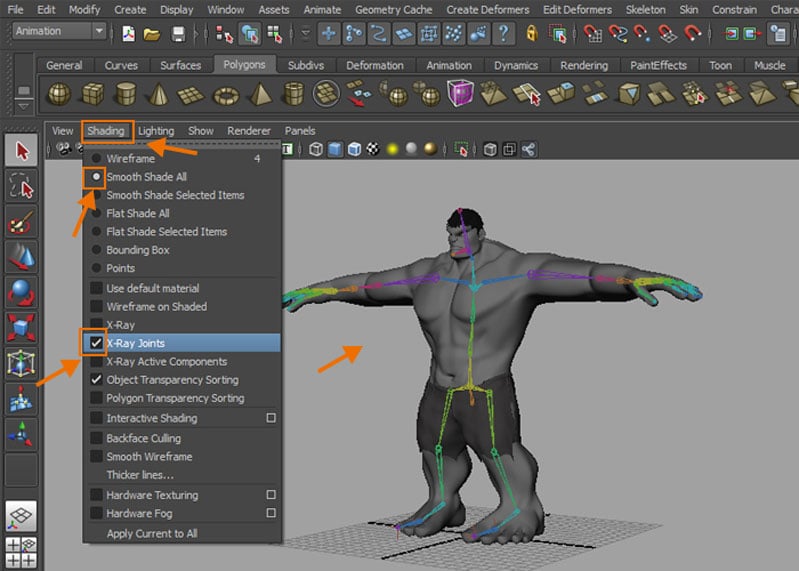Switch to the Deformation shelf tab
Viewport: 799px width, 571px height.
375,66
